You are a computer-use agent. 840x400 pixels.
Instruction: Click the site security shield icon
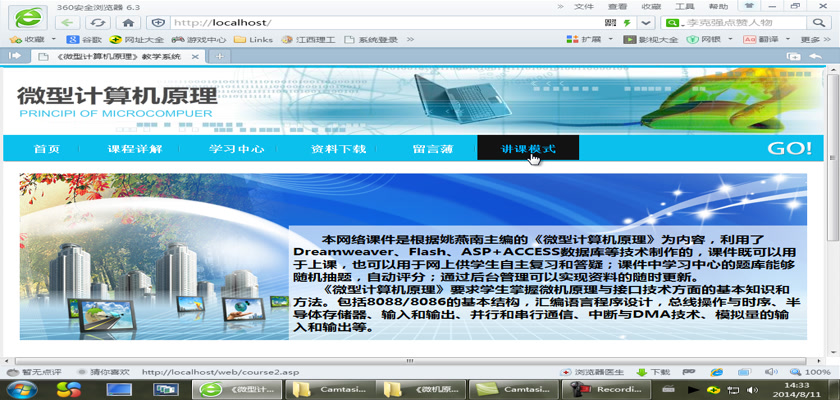[158, 22]
